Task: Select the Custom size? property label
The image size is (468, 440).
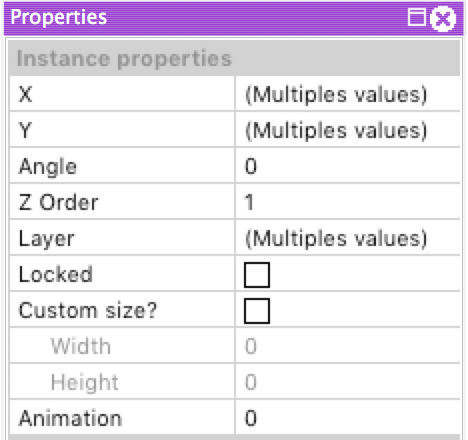Action: (88, 310)
